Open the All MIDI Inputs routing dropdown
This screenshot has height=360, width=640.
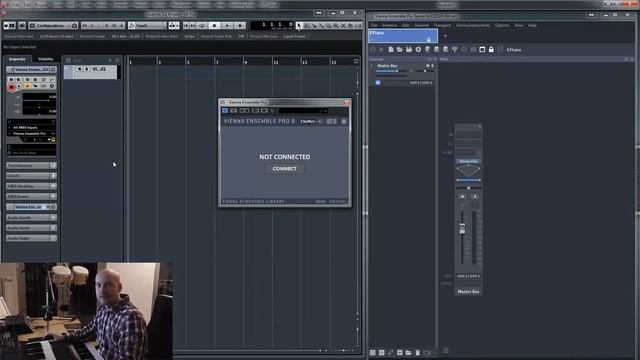click(31, 127)
